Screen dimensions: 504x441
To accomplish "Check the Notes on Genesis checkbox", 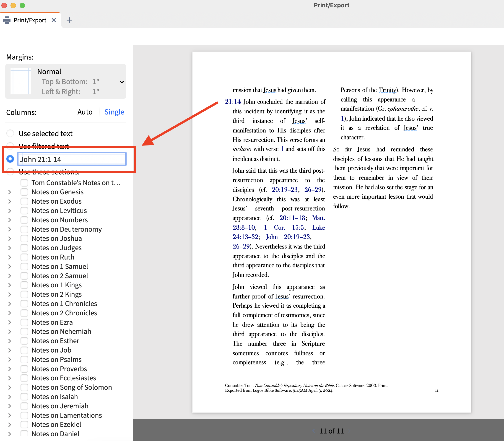I will click(x=24, y=192).
